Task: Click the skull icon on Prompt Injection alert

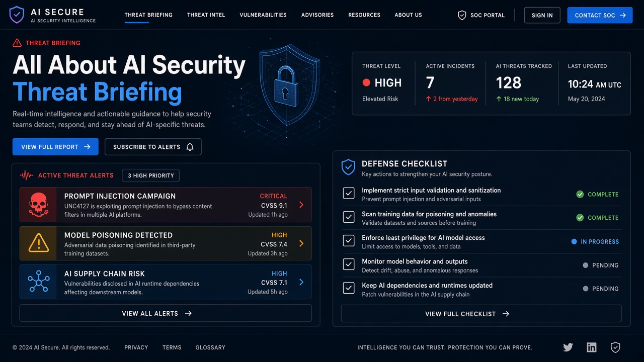Action: (39, 205)
